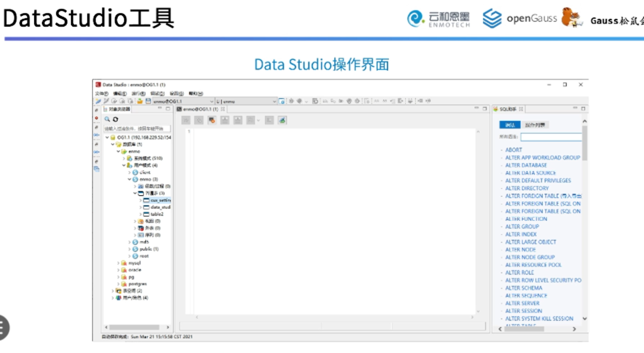Click the ALTER SESSION link
The width and height of the screenshot is (644, 353).
[x=524, y=311]
